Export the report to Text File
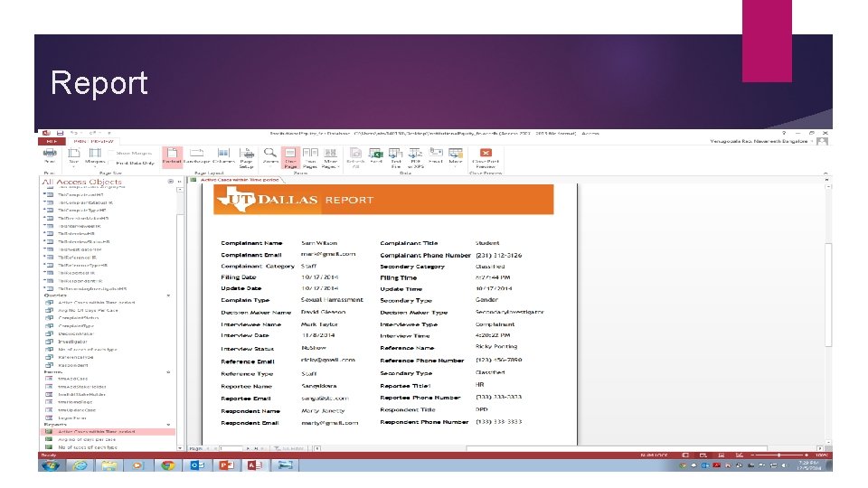Screen dimensions: 868x488 coord(396,157)
